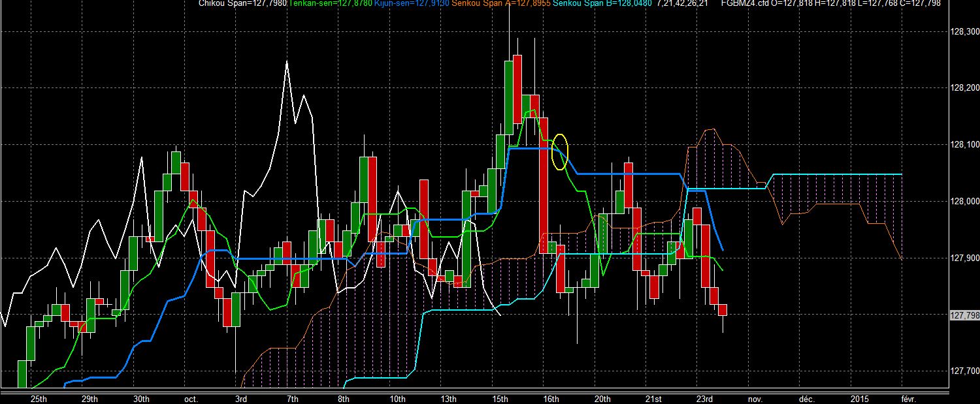Click the 8th date label
980x404 pixels.
click(344, 398)
